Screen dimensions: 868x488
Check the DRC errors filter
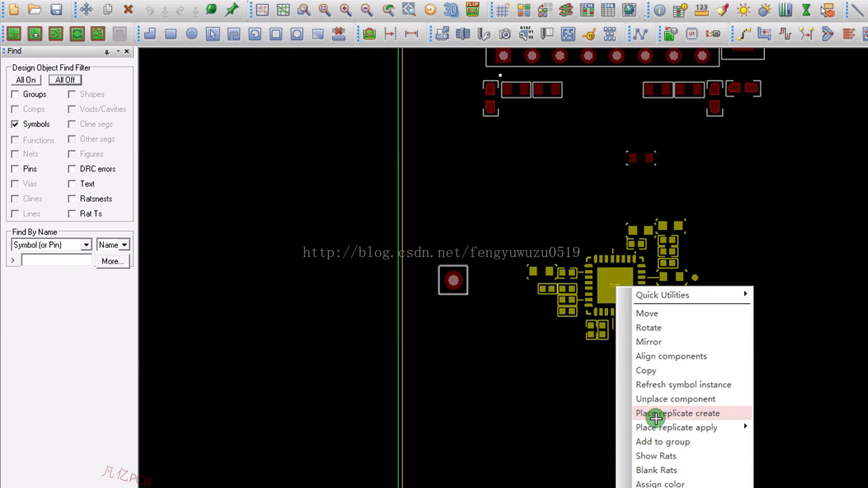point(72,169)
